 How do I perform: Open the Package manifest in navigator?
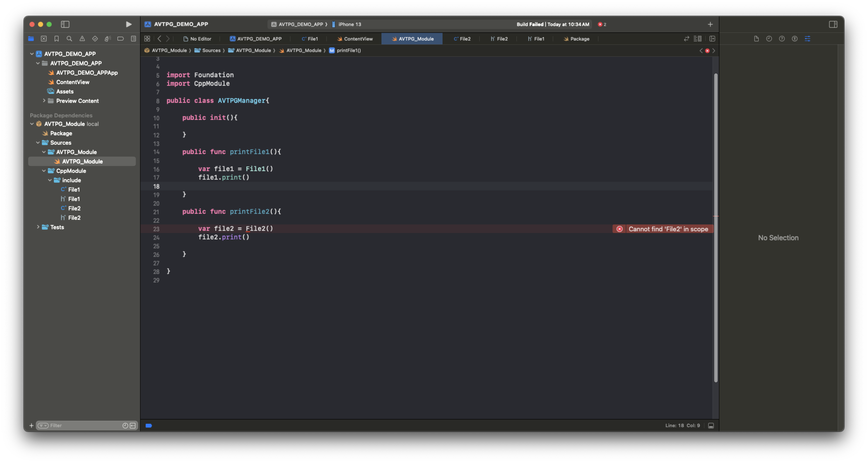click(x=57, y=133)
